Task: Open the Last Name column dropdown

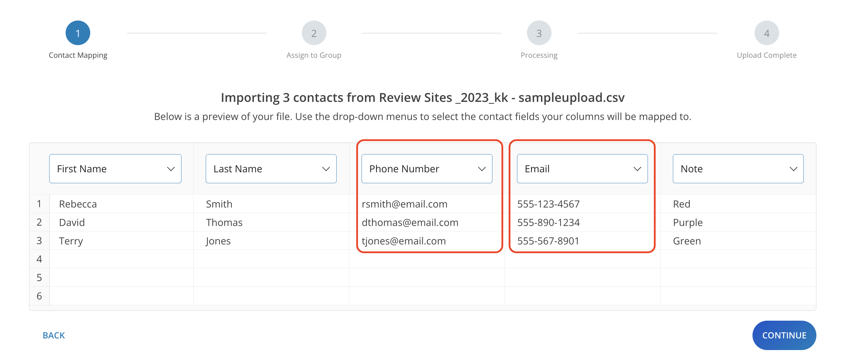Action: 271,169
